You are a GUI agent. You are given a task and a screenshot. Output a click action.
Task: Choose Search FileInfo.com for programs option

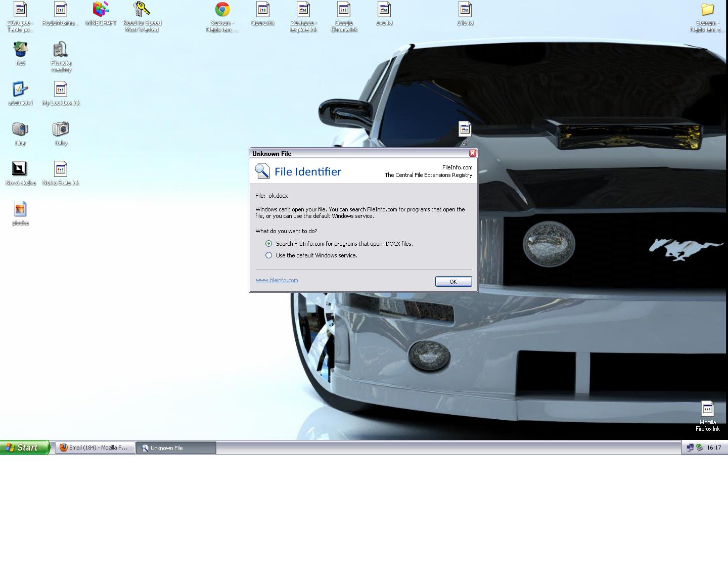pos(269,244)
